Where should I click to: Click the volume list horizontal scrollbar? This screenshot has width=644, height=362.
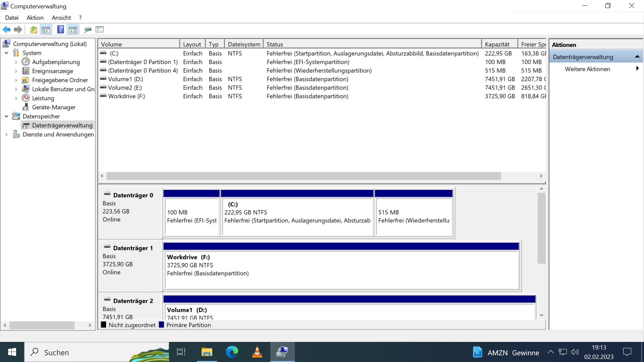coord(304,176)
